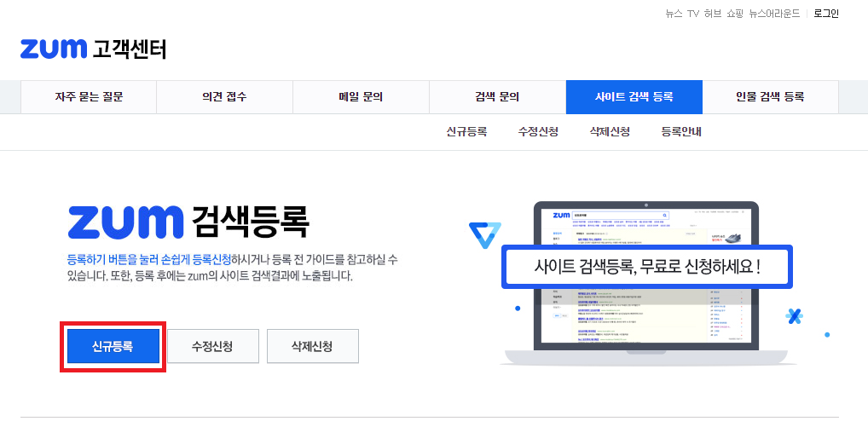Select the 사이트 검색 등록 tab

[634, 97]
